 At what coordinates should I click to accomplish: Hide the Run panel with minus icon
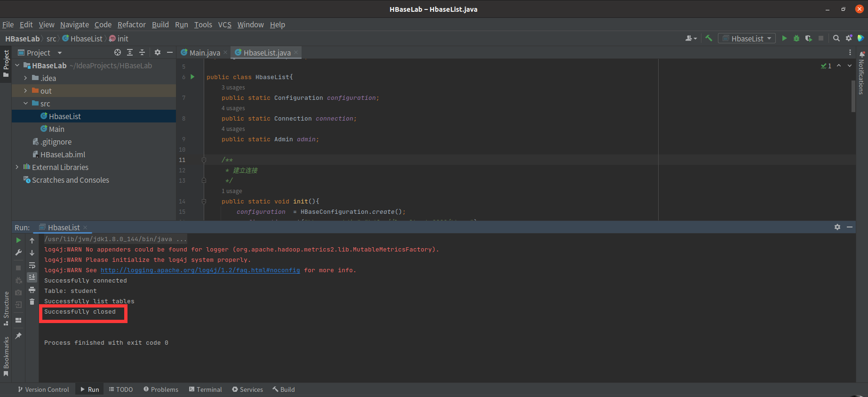[850, 227]
